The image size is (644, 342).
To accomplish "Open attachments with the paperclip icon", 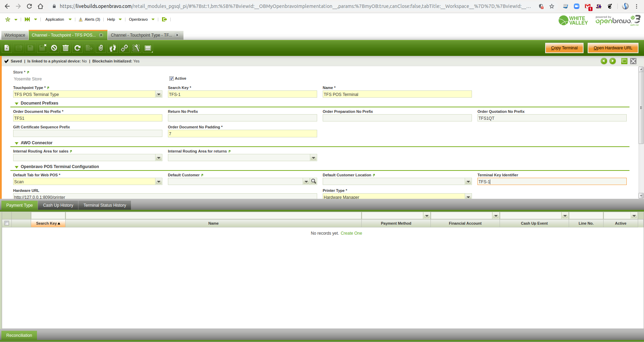I will [101, 48].
